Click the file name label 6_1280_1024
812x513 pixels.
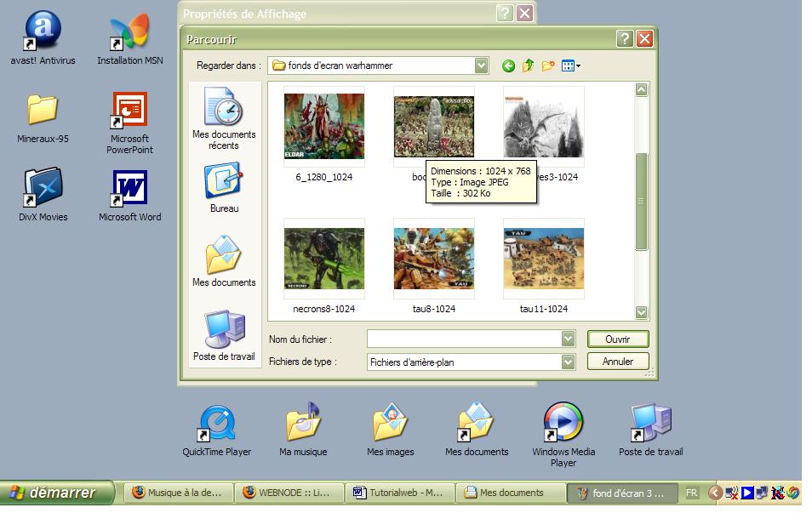(x=324, y=177)
